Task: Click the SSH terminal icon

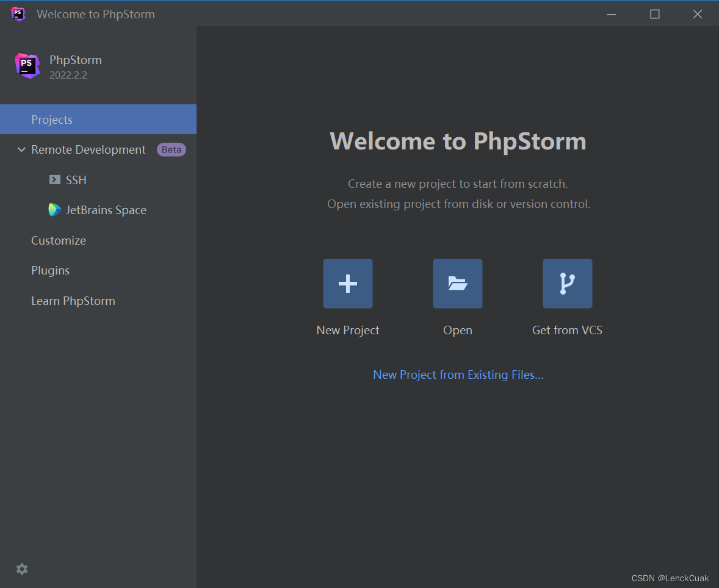Action: pos(54,180)
